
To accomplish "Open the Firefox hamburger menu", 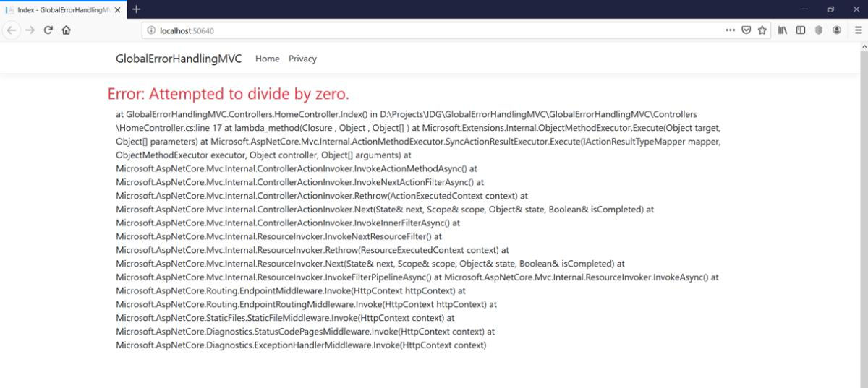I will click(x=858, y=30).
